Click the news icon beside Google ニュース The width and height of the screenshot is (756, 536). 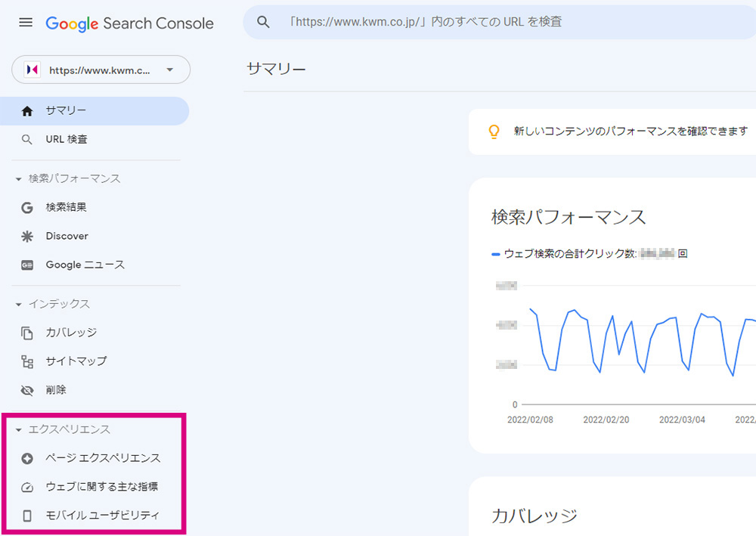pyautogui.click(x=27, y=265)
